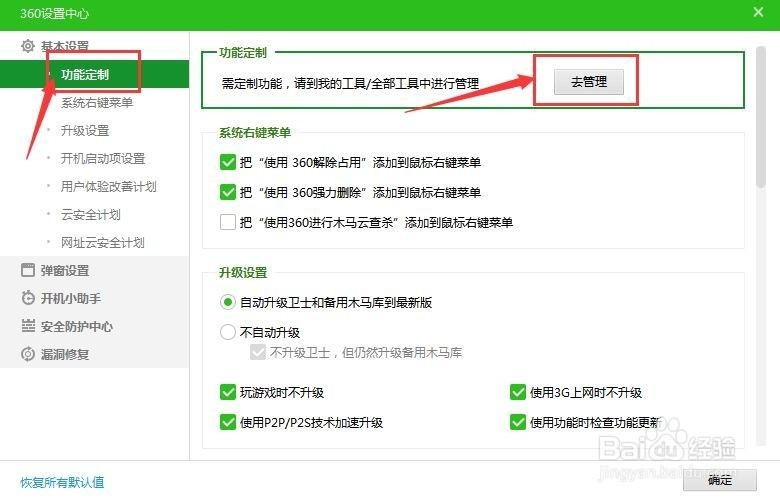The image size is (780, 500).
Task: Click the 弹窗设置 window icon
Action: click(28, 270)
